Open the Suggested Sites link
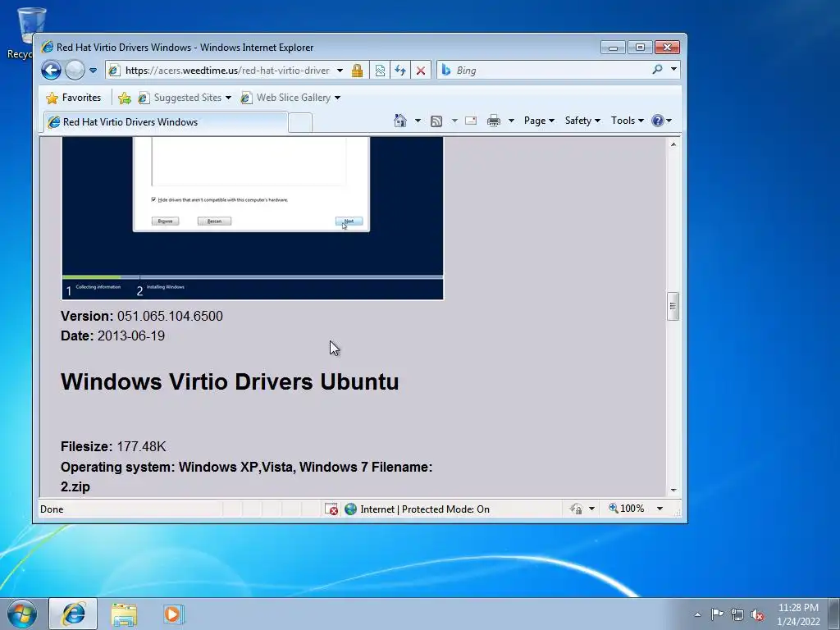 pyautogui.click(x=185, y=98)
